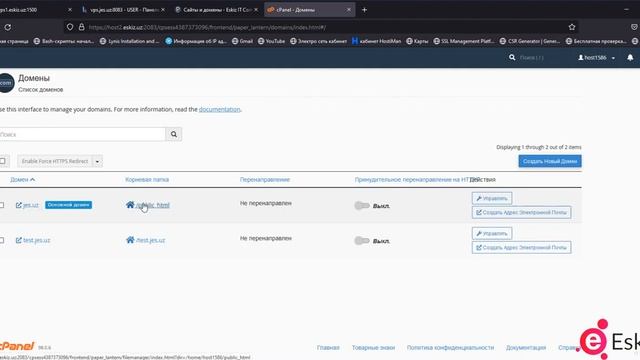Tick the checkbox for jes.uz row
This screenshot has width=640, height=360.
[2, 205]
